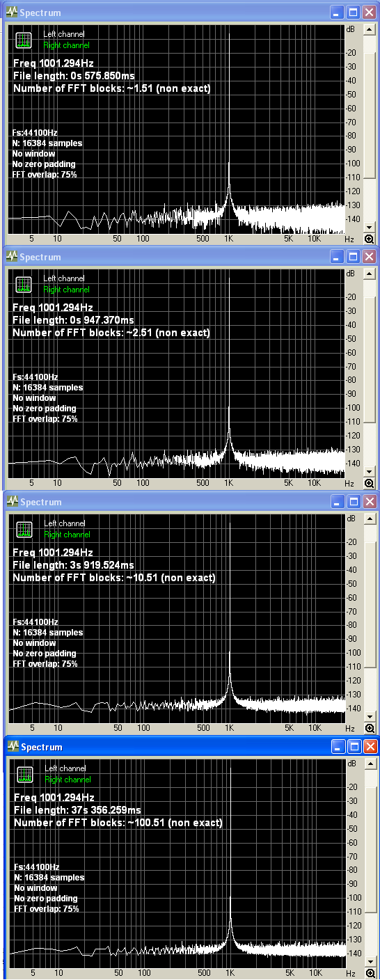Click "Left channel" legend in the 575.850ms window
This screenshot has width=380, height=980.
tap(64, 34)
